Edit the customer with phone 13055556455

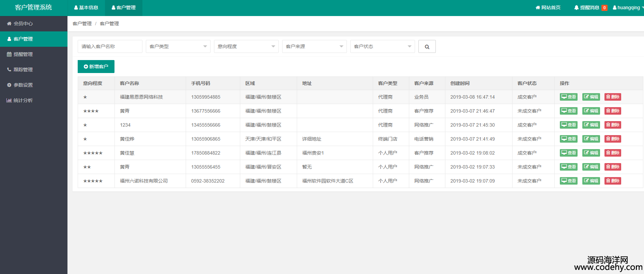(x=591, y=167)
